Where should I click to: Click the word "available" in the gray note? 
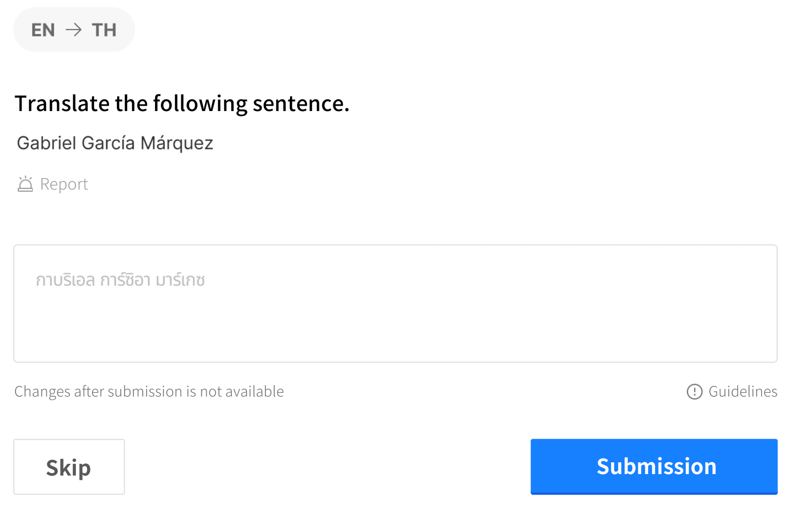(x=254, y=391)
